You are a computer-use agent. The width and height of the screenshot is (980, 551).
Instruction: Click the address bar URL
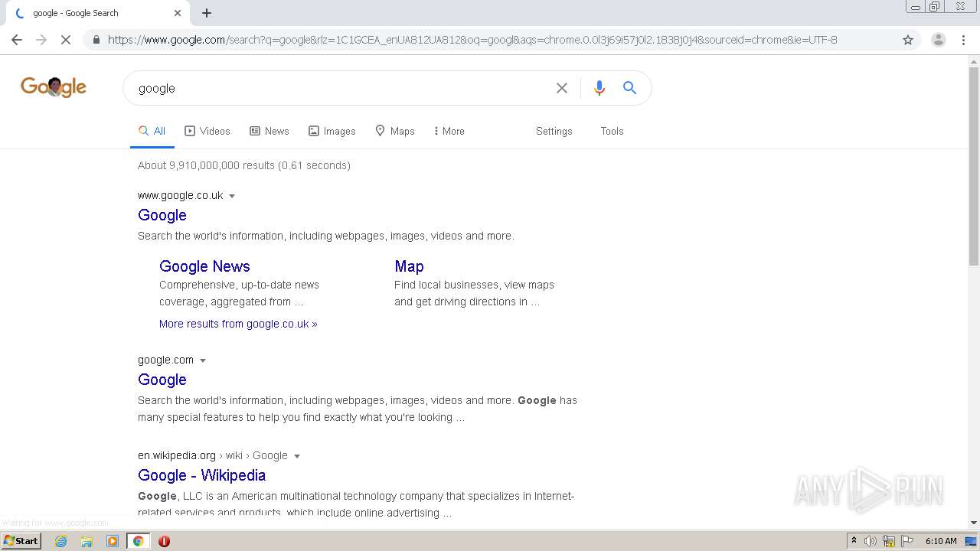(x=472, y=40)
